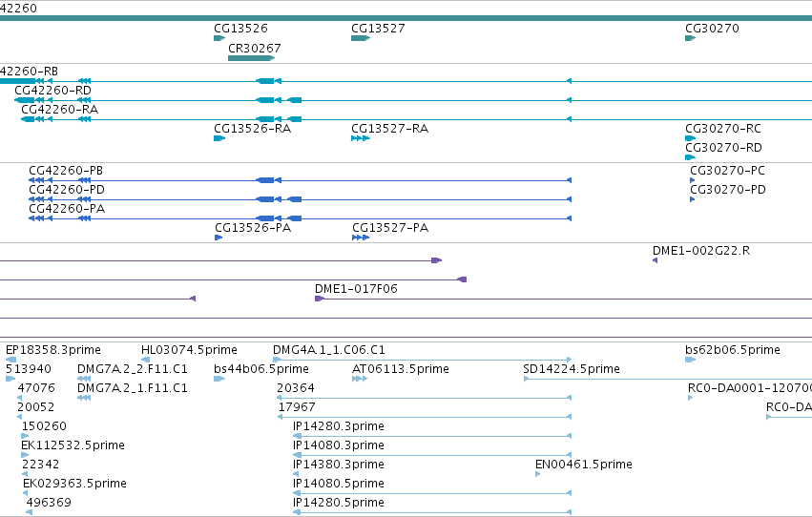Select the RC0-DA0001-12070 label
This screenshot has height=517, width=812.
(750, 388)
